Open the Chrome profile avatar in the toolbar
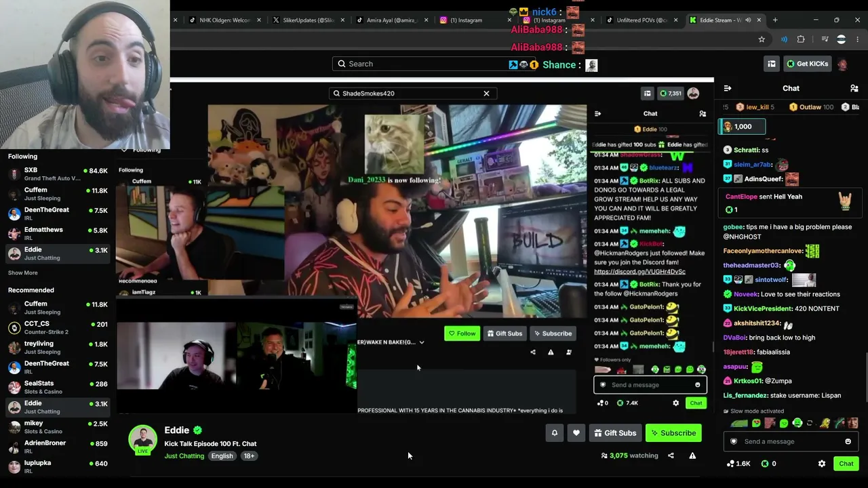 click(x=842, y=39)
